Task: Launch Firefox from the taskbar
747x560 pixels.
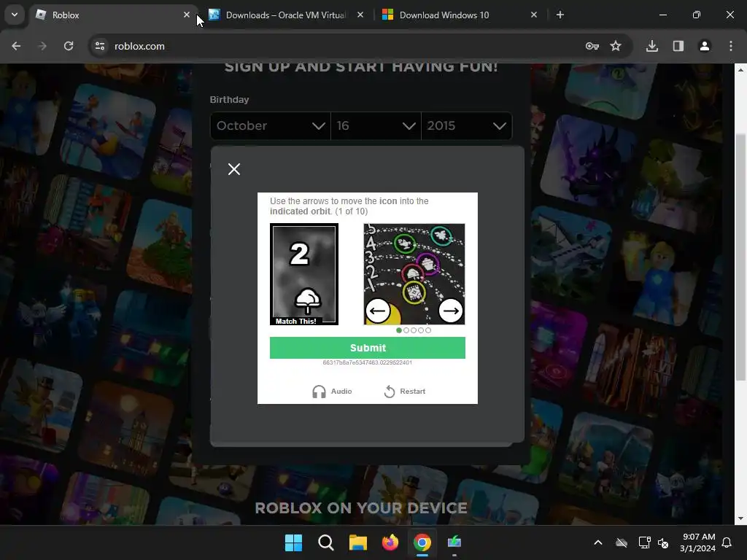Action: [x=390, y=542]
